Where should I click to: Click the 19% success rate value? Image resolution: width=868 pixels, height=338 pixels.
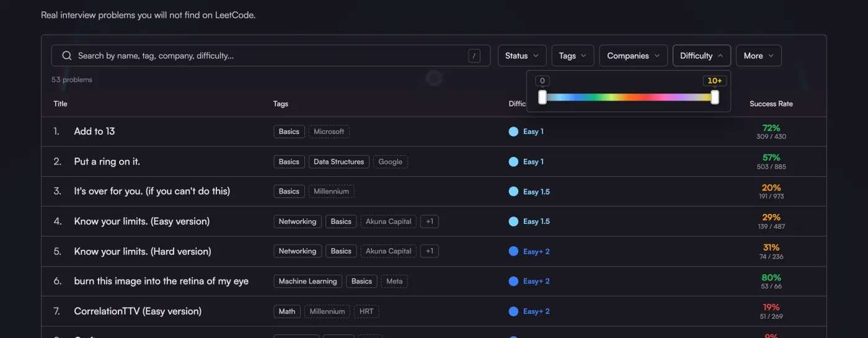(771, 307)
